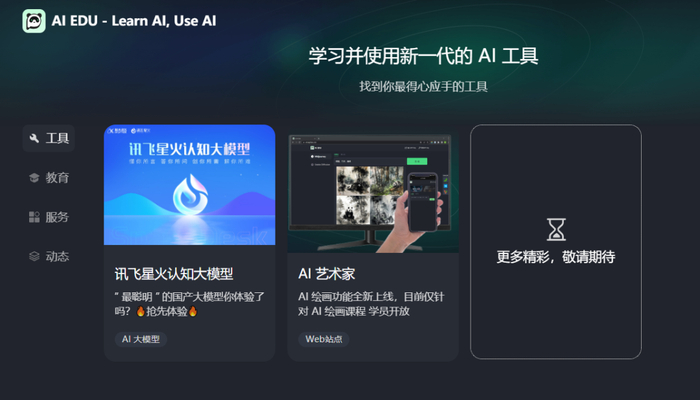Click the hourglass icon in the coming-soon card
700x400 pixels.
coord(556,229)
